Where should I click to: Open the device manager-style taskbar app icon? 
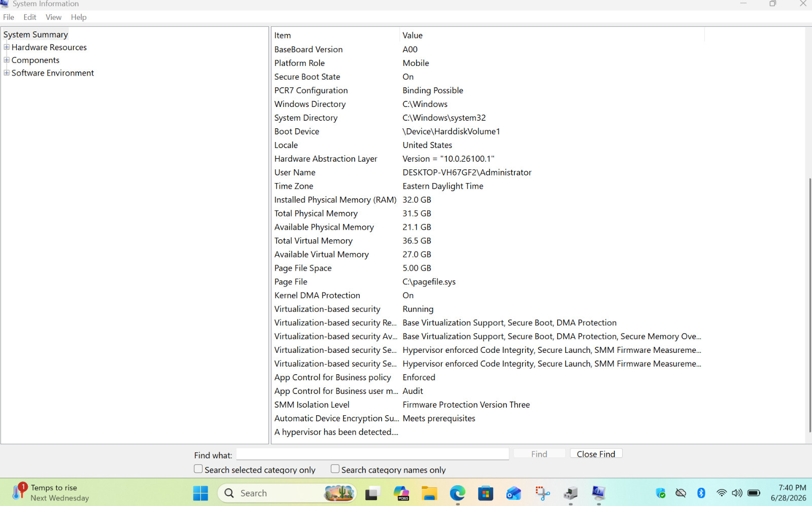tap(570, 493)
